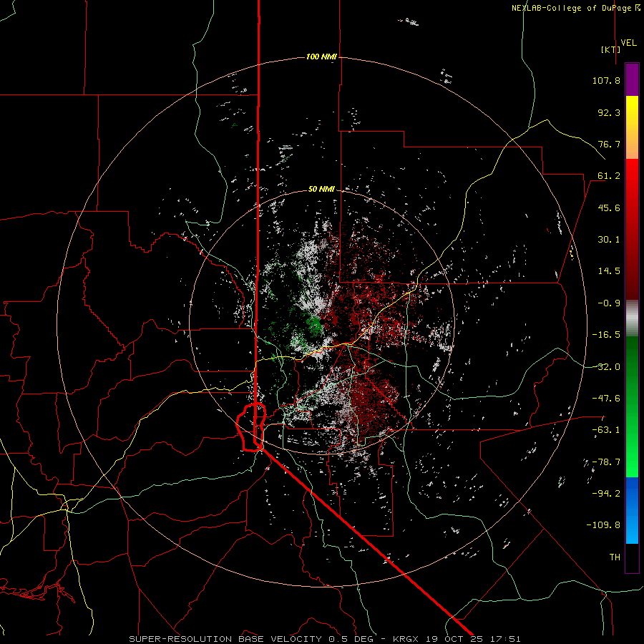Viewport: 644px width, 644px height.
Task: Click the -32.0 velocity scale value
Action: coord(606,367)
